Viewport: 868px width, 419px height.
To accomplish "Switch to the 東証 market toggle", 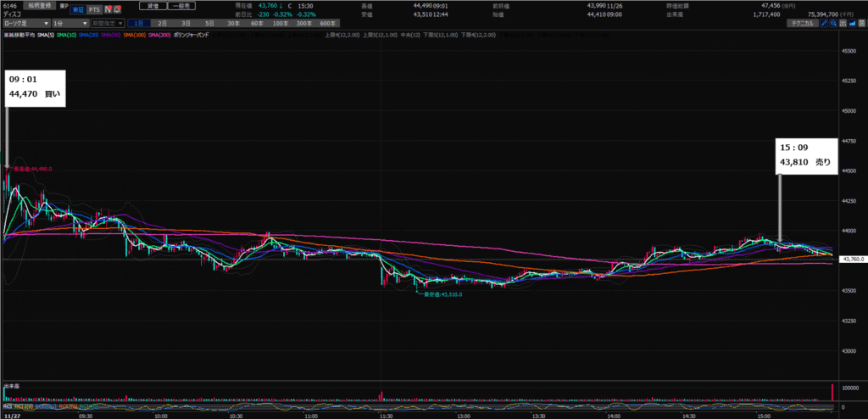I will tap(77, 8).
